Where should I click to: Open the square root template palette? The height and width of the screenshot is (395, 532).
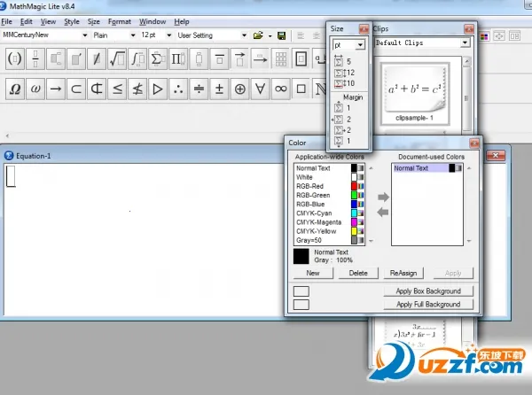(117, 59)
